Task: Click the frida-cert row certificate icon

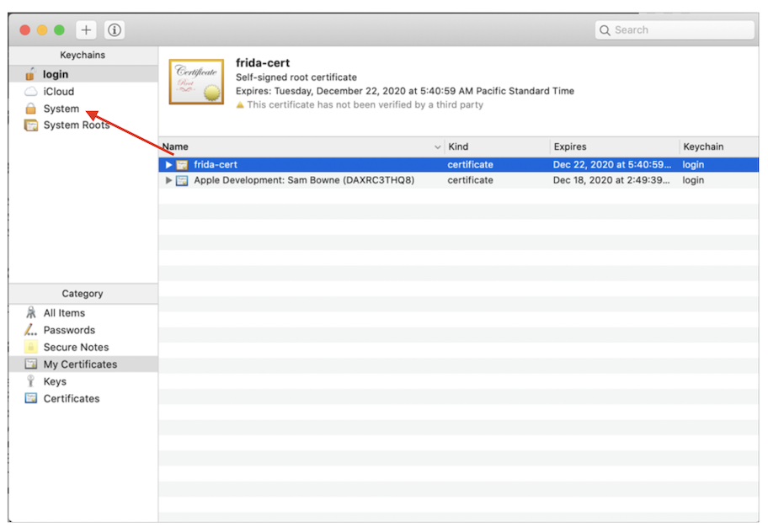Action: click(182, 164)
